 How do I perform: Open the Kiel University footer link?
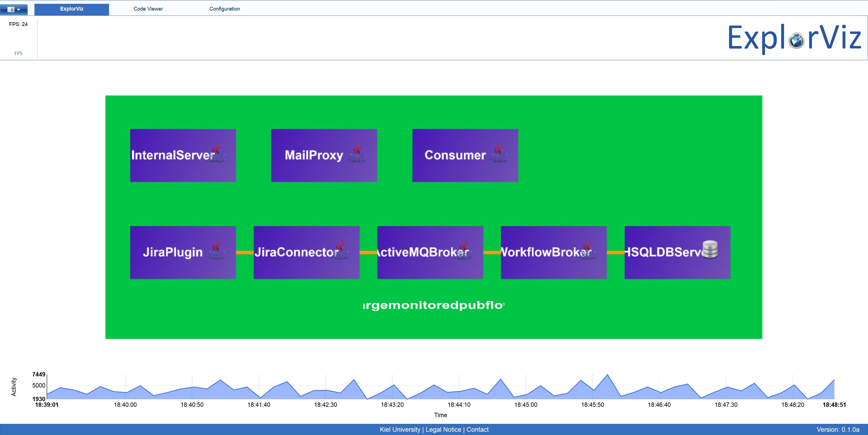(400, 430)
